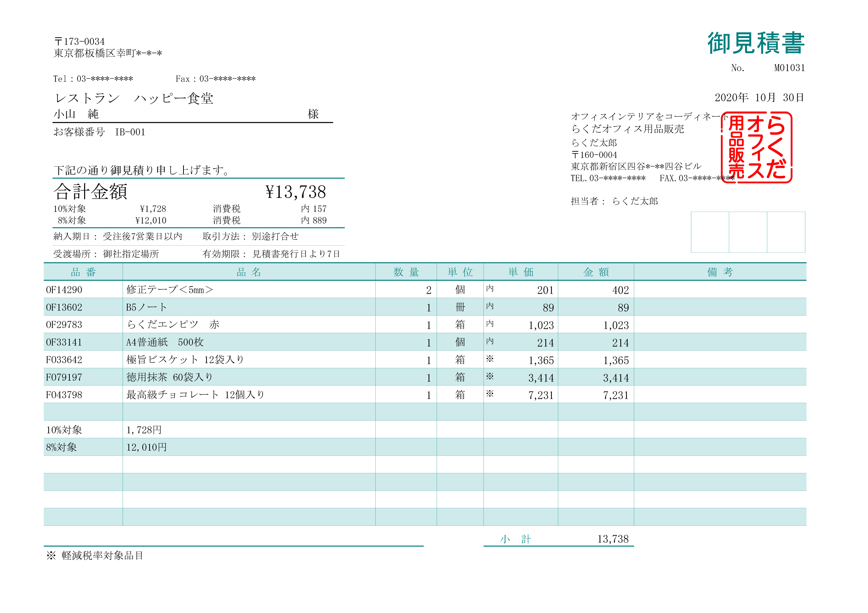Click unit price 201 for 修正テープ

(x=545, y=291)
